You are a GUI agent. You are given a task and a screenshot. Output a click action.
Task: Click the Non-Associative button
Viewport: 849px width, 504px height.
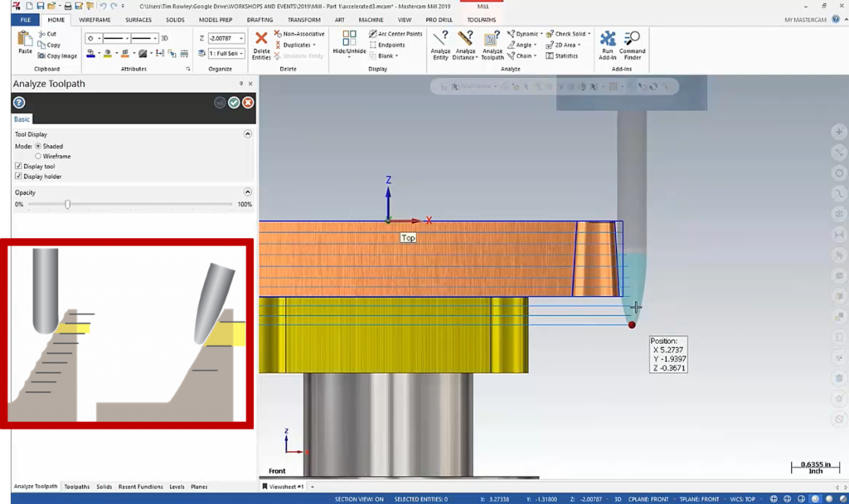[298, 34]
